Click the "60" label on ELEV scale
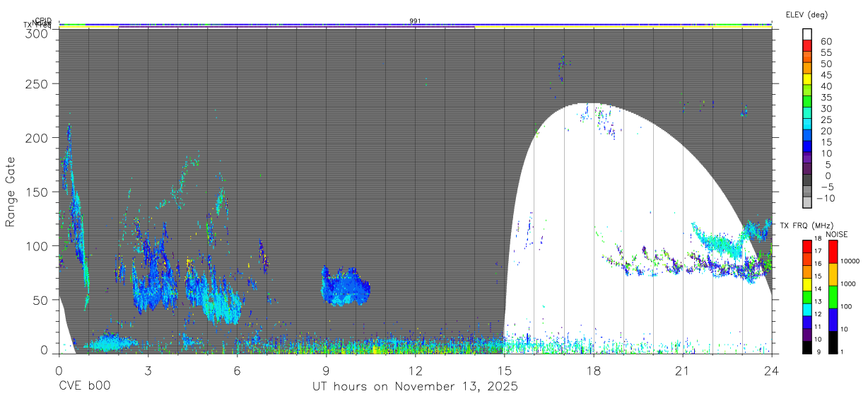This screenshot has height=401, width=868. (826, 42)
